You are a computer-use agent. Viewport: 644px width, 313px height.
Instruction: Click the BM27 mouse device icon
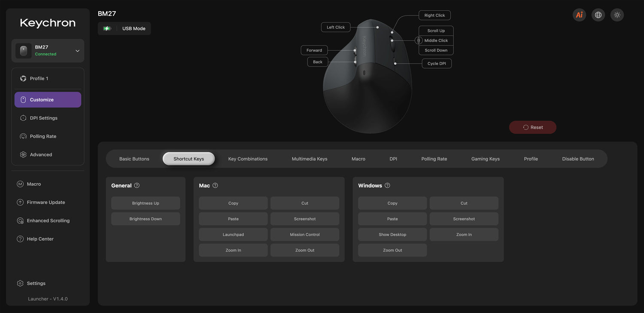click(24, 51)
